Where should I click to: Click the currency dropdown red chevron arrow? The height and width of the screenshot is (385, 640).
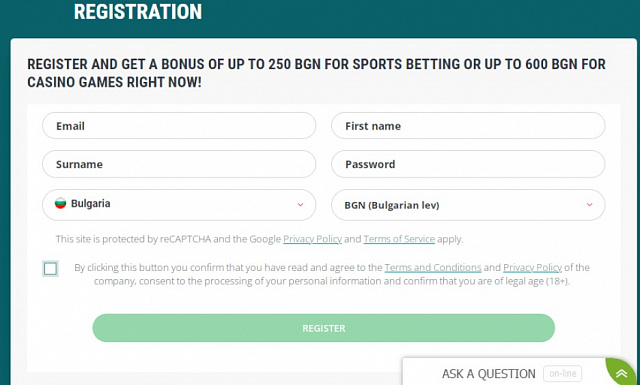[589, 205]
